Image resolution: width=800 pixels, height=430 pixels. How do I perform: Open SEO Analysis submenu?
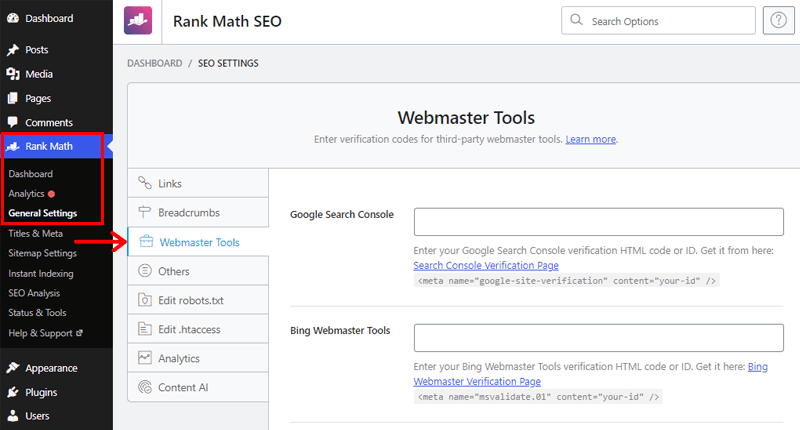point(34,293)
